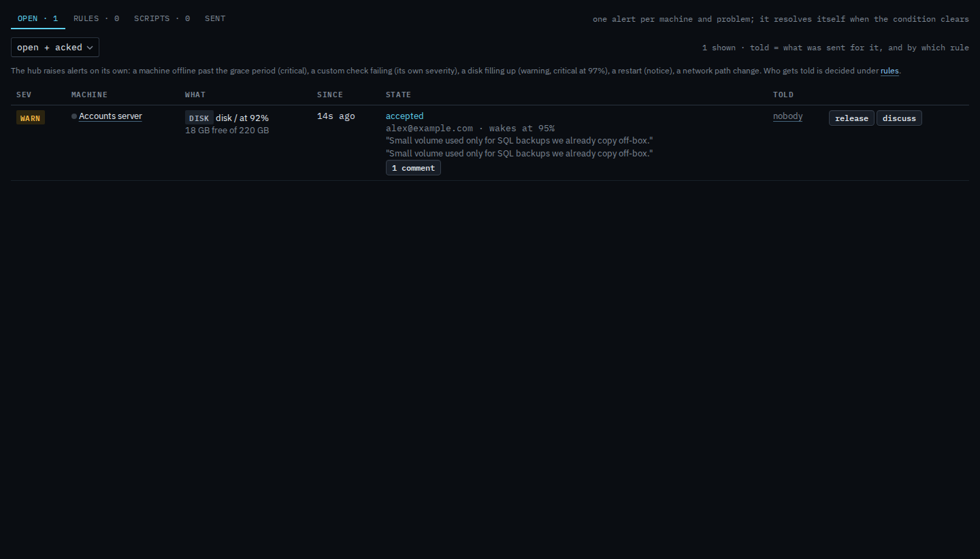Click the 'accepted' state label

pos(404,116)
